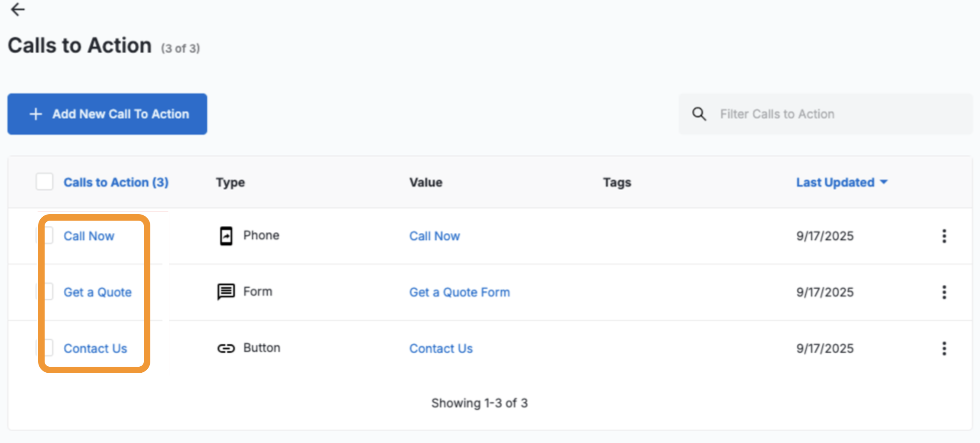
Task: Open more options for Get a Quote row
Action: point(944,292)
